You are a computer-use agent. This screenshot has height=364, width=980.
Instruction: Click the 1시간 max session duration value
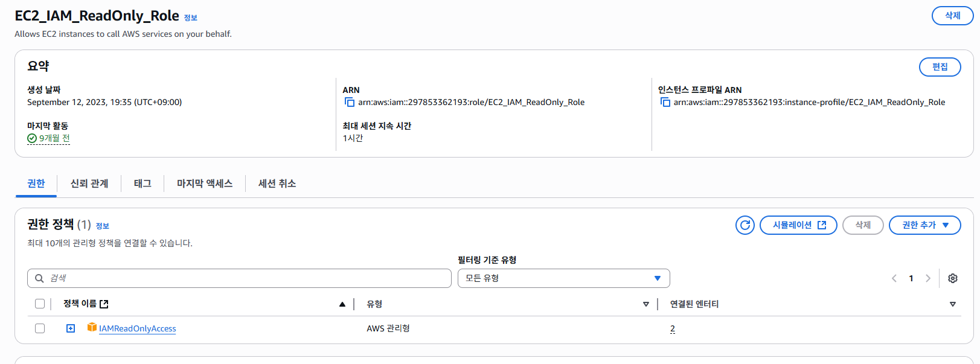(353, 138)
